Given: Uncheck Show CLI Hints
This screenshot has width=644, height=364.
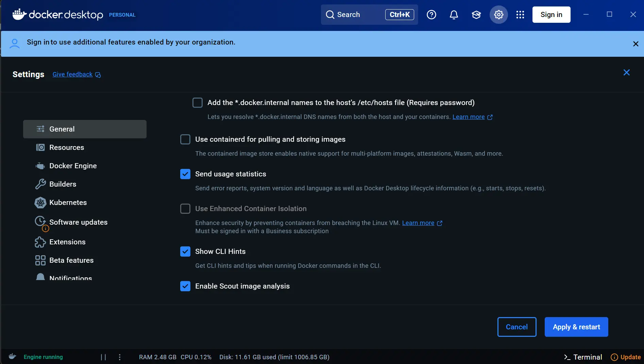Looking at the screenshot, I should [185, 252].
